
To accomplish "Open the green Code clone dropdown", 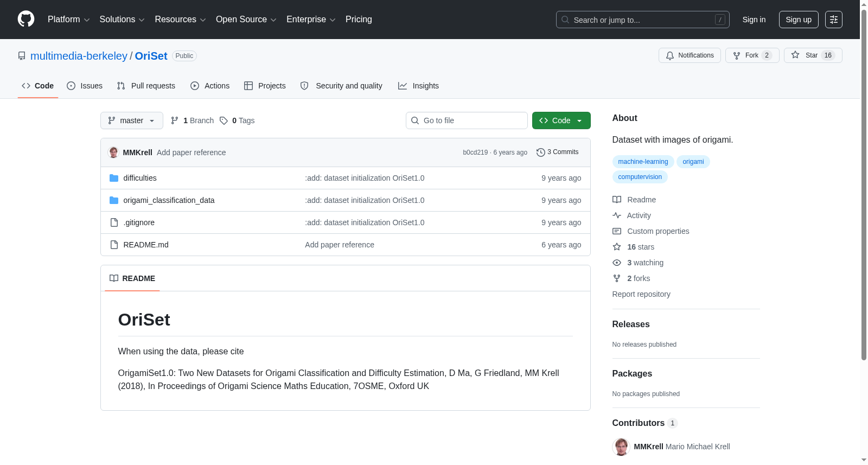I will [x=561, y=120].
